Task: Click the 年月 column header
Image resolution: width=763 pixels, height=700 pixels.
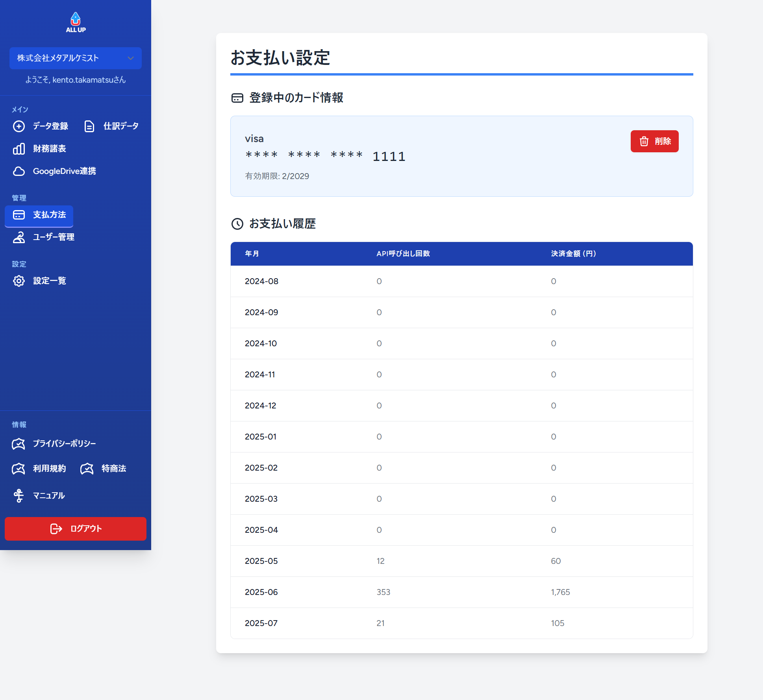Action: pos(252,254)
